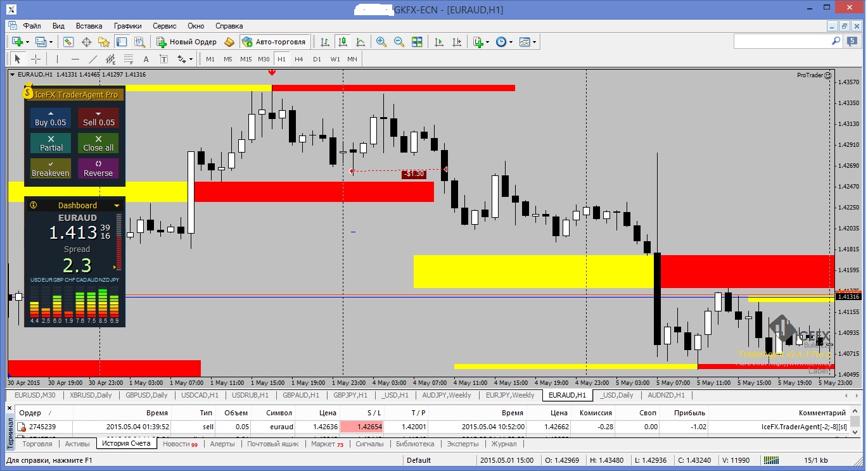Select the text label tool
The height and width of the screenshot is (471, 868).
(163, 59)
